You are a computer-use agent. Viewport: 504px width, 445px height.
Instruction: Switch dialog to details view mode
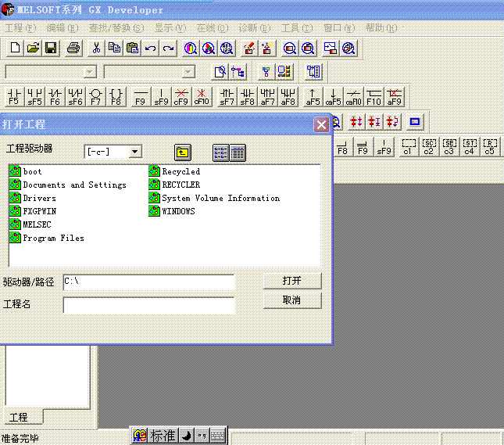coord(238,153)
